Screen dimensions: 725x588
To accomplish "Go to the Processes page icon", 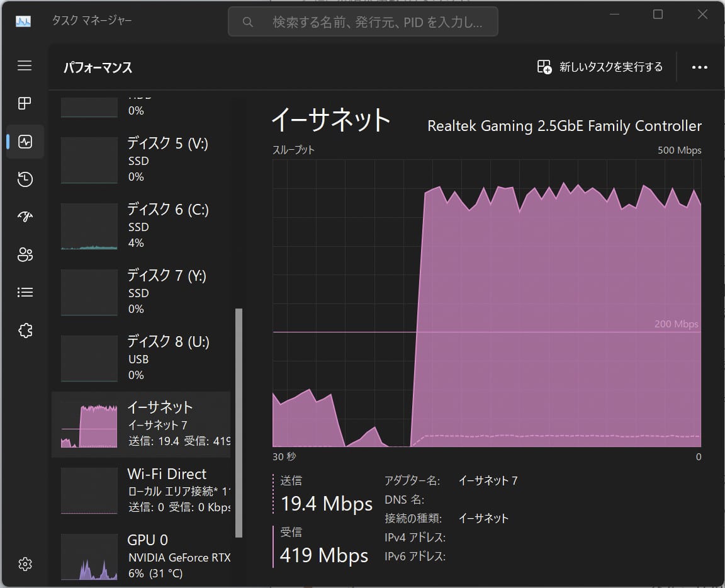I will click(x=25, y=103).
